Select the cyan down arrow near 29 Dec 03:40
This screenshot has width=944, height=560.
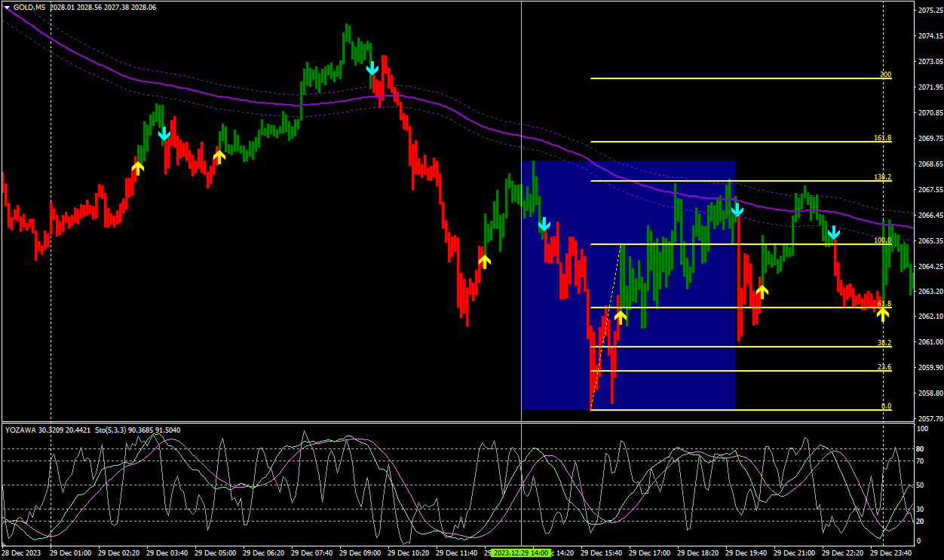pos(164,133)
